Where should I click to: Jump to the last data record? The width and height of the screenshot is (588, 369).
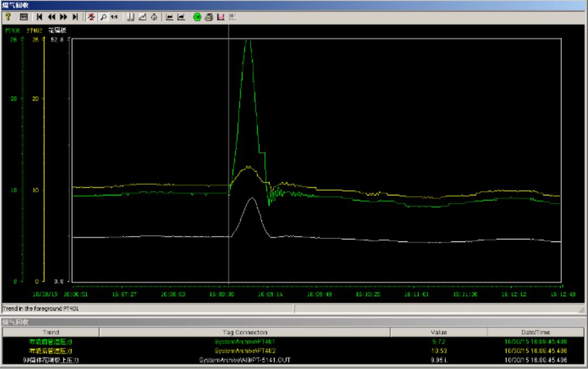pyautogui.click(x=75, y=17)
